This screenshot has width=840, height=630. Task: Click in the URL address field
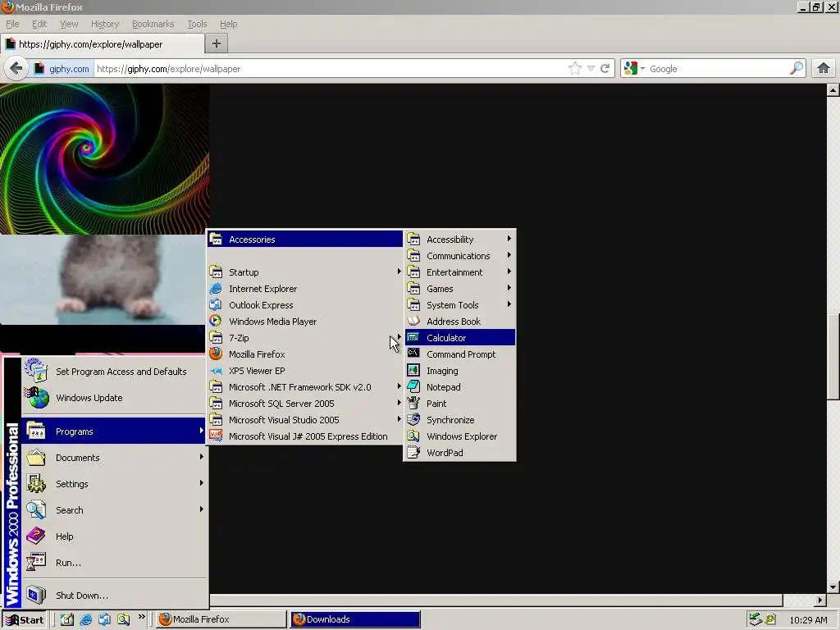pyautogui.click(x=330, y=69)
